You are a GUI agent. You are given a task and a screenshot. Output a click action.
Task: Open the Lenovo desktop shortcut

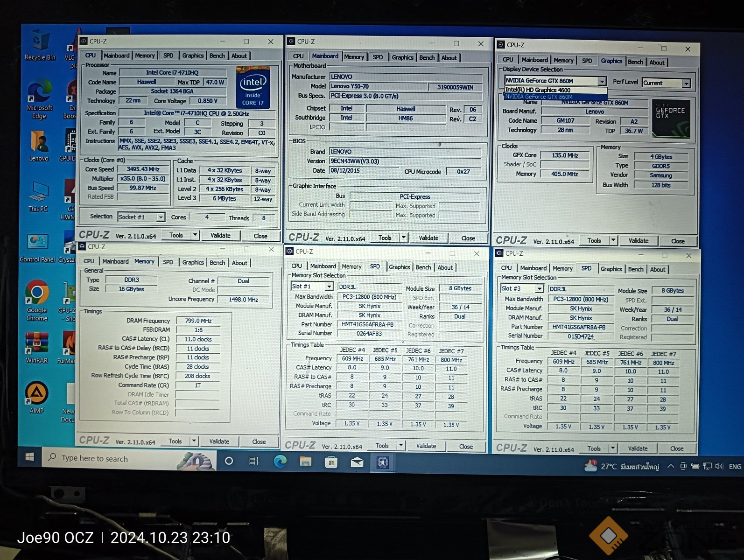[39, 146]
